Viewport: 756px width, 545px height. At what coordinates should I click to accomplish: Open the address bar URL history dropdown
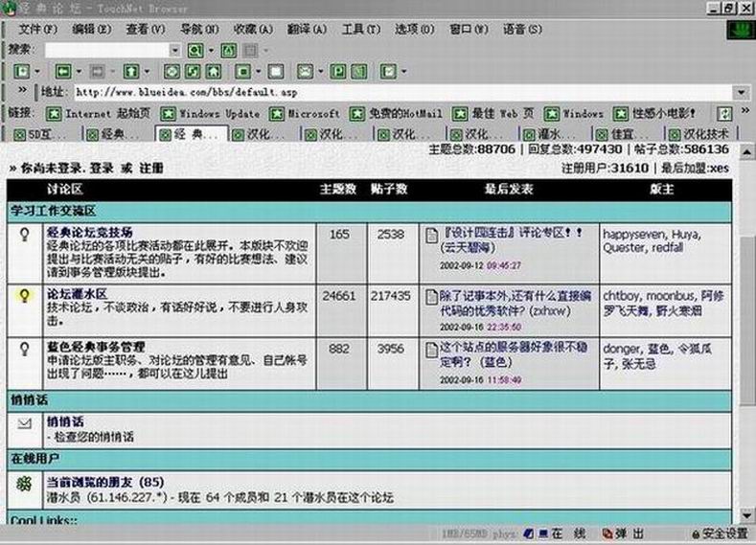pos(741,92)
